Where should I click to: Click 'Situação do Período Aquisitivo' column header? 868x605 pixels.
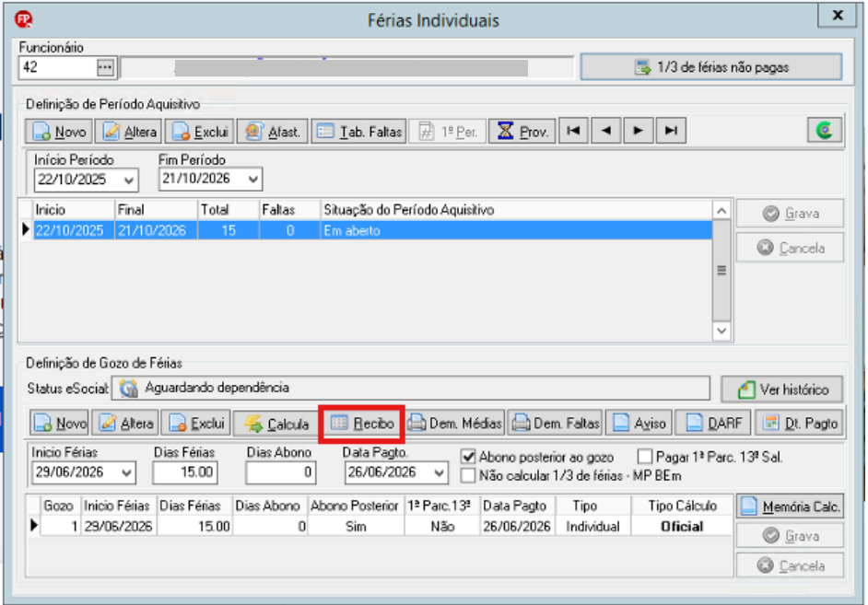coord(516,210)
